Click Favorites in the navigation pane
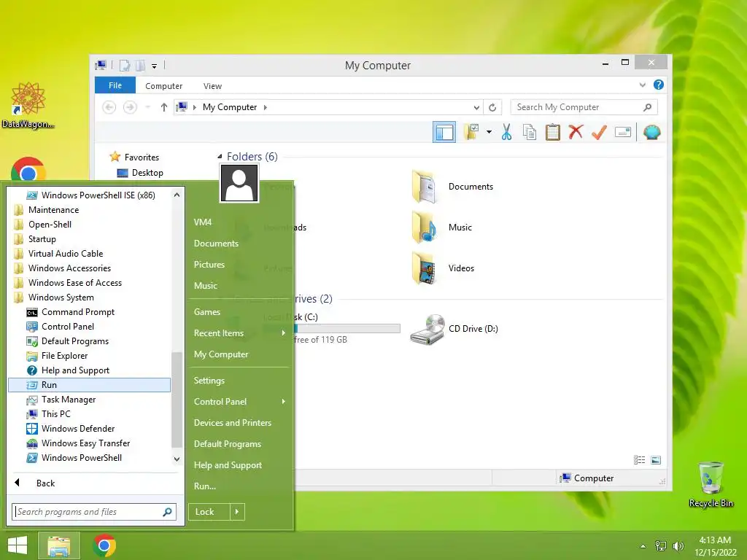The height and width of the screenshot is (560, 747). click(x=134, y=157)
